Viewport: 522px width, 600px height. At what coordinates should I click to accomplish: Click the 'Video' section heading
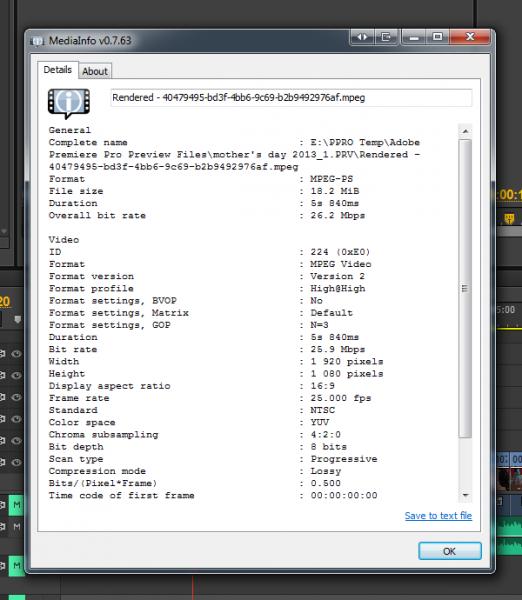coord(64,240)
